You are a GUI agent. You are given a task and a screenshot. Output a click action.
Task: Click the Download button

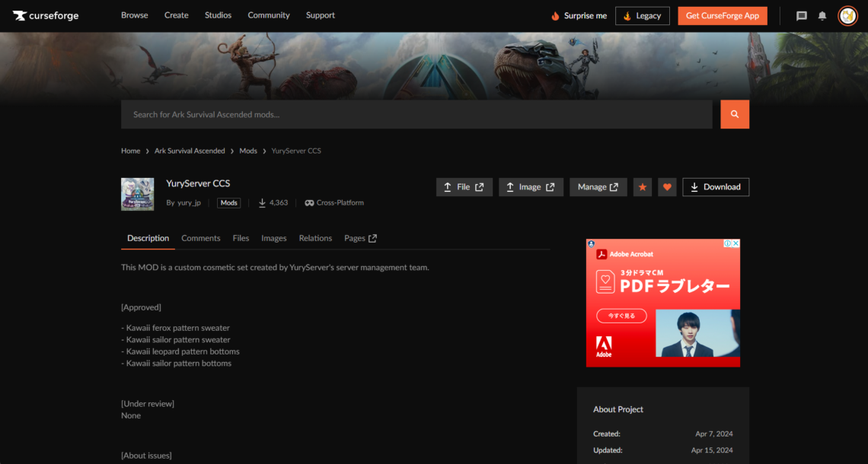(x=716, y=187)
